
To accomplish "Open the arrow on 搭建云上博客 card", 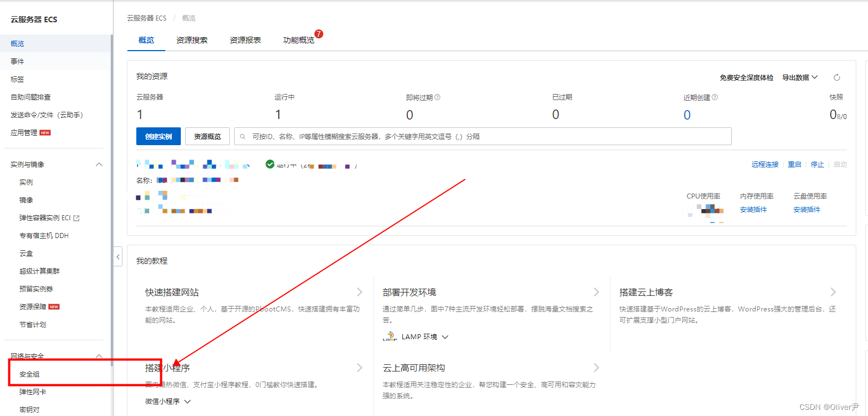I will pyautogui.click(x=833, y=292).
